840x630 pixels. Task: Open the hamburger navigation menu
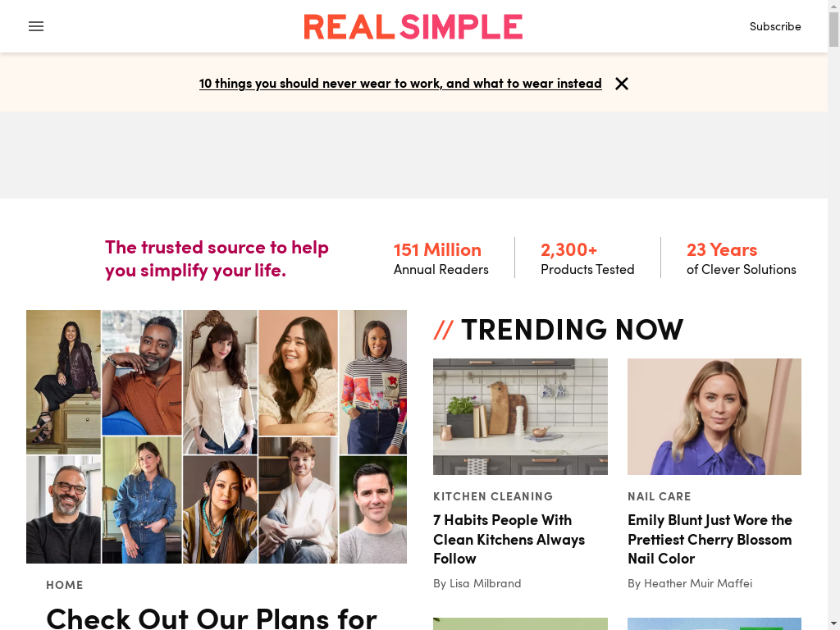point(36,26)
